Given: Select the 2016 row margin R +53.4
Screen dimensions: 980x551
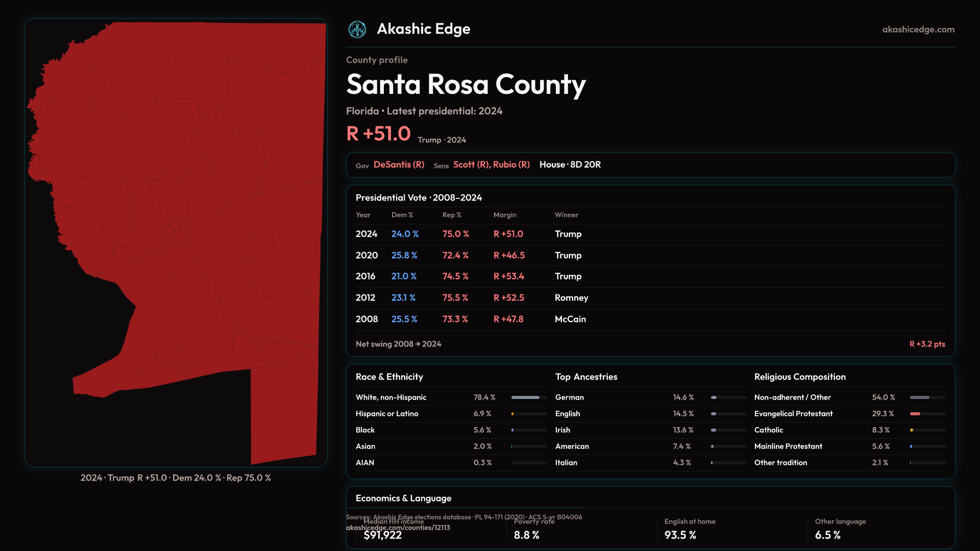Looking at the screenshot, I should (x=508, y=277).
